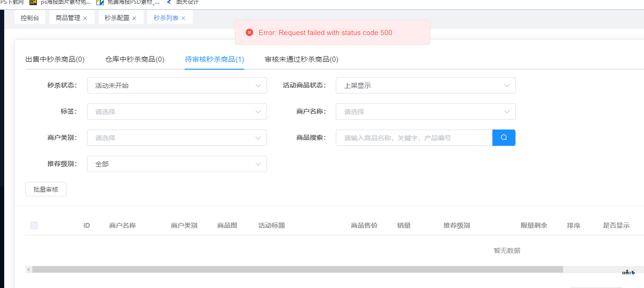Image resolution: width=644 pixels, height=288 pixels.
Task: Toggle the select-all checkbox in the table header
Action: click(x=34, y=225)
